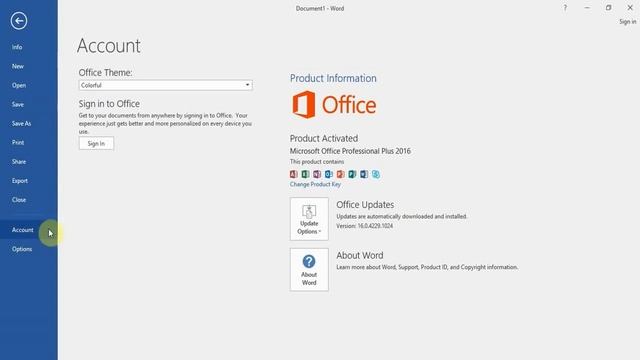The width and height of the screenshot is (640, 360).
Task: Click the orange Office logo
Action: [333, 105]
